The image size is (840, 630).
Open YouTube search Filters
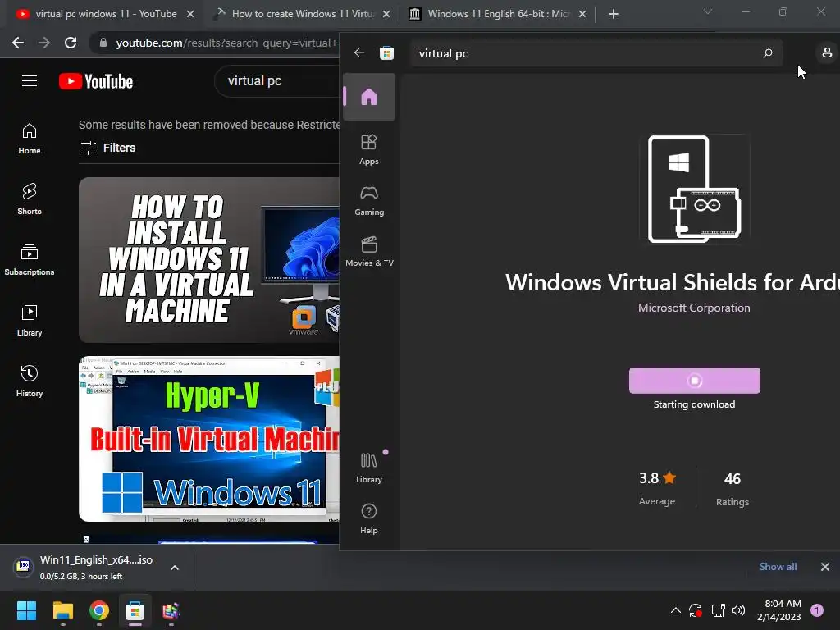tap(107, 148)
